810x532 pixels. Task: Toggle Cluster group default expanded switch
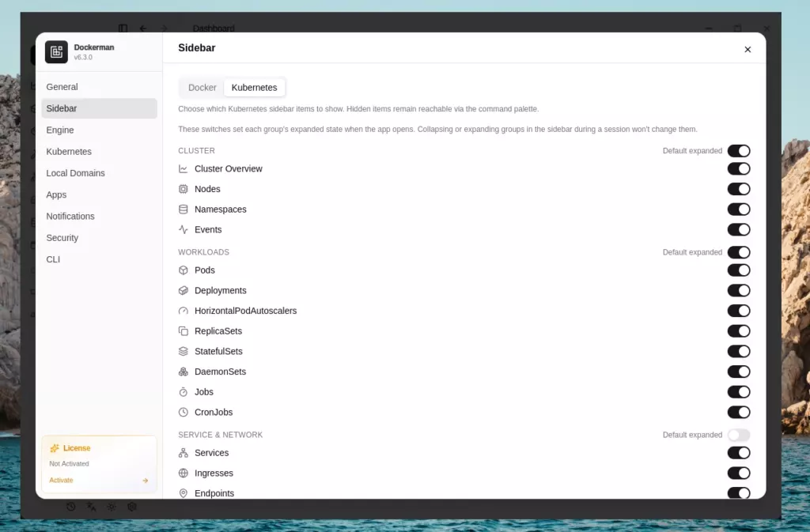739,151
